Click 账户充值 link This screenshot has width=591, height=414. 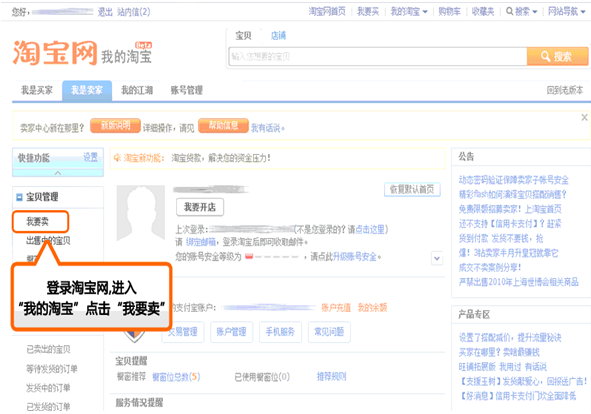tap(336, 308)
